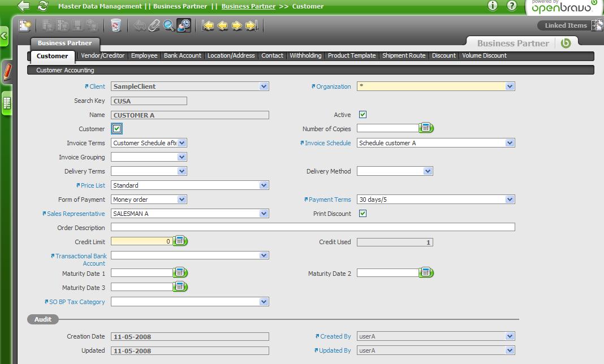
Task: Disable the Print Discount checkbox
Action: (363, 214)
